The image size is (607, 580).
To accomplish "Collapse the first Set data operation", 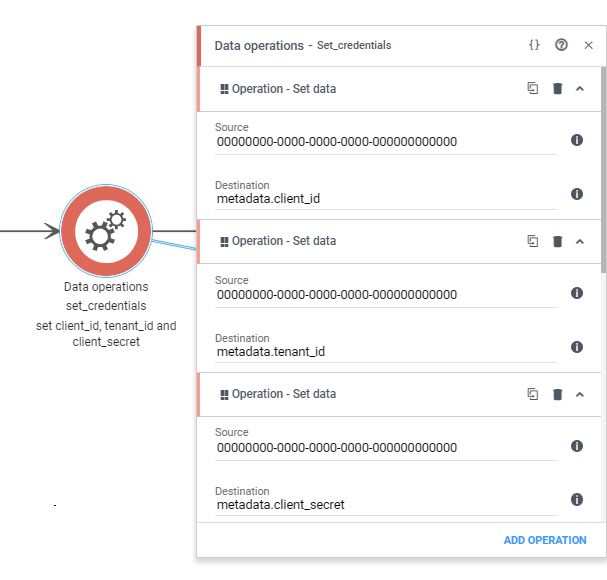I will pos(580,89).
